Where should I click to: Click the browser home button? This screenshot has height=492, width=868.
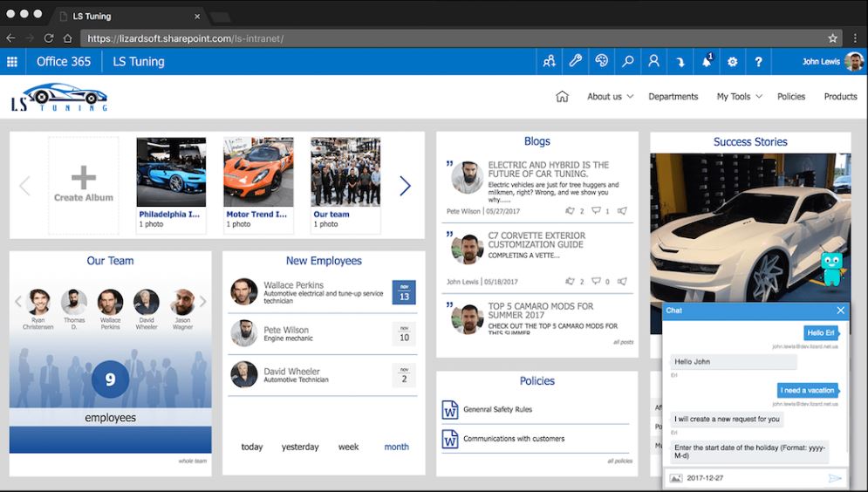pyautogui.click(x=67, y=38)
